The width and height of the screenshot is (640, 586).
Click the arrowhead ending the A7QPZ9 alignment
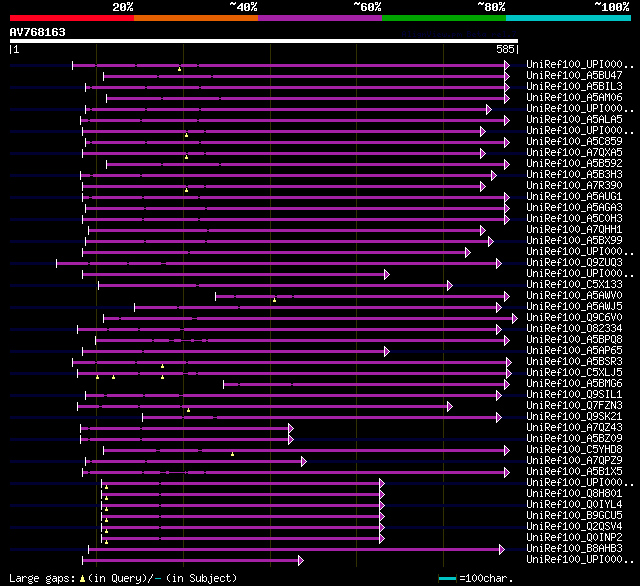click(x=304, y=462)
